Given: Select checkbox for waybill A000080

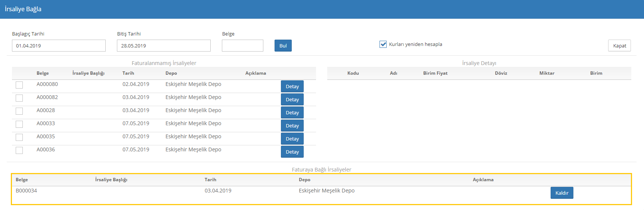Looking at the screenshot, I should click(x=19, y=85).
